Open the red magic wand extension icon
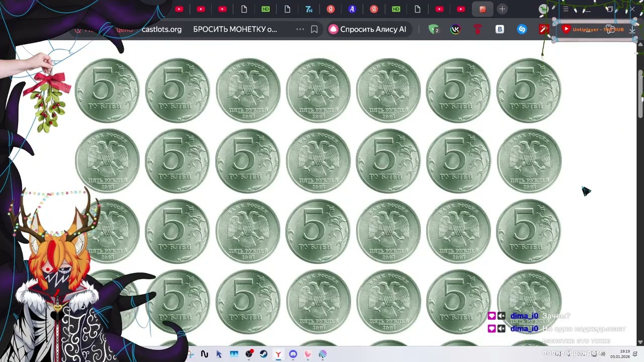644x362 pixels. coord(543,29)
